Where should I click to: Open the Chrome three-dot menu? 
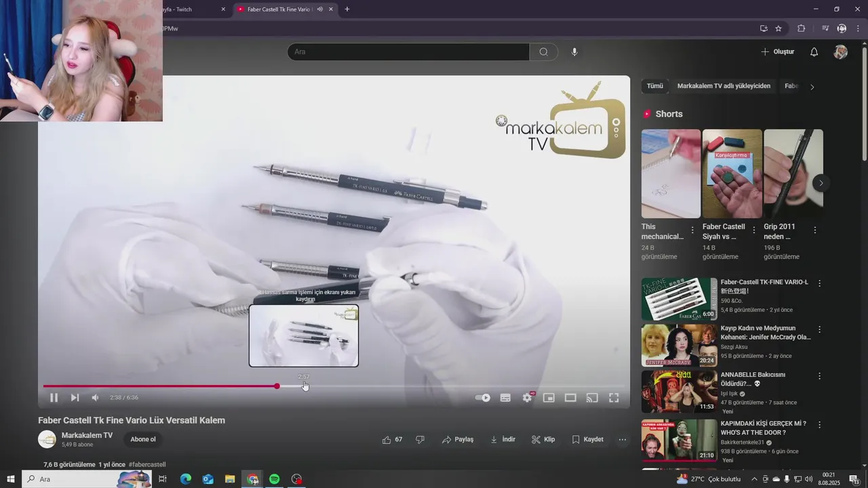(x=857, y=28)
